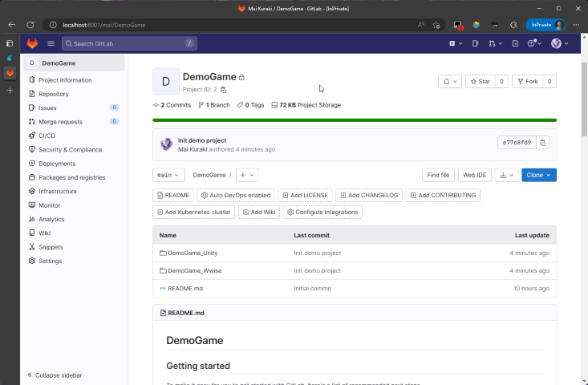Star the DemoGame project

(480, 81)
